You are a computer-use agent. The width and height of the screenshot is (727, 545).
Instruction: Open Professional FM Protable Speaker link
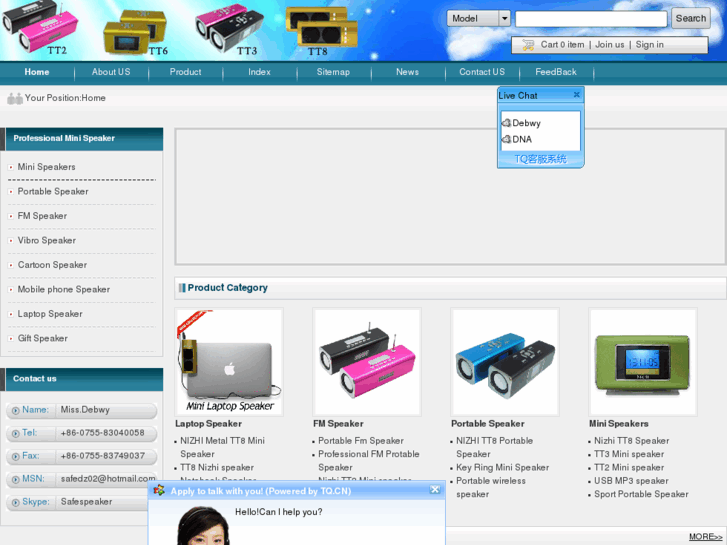click(x=369, y=461)
